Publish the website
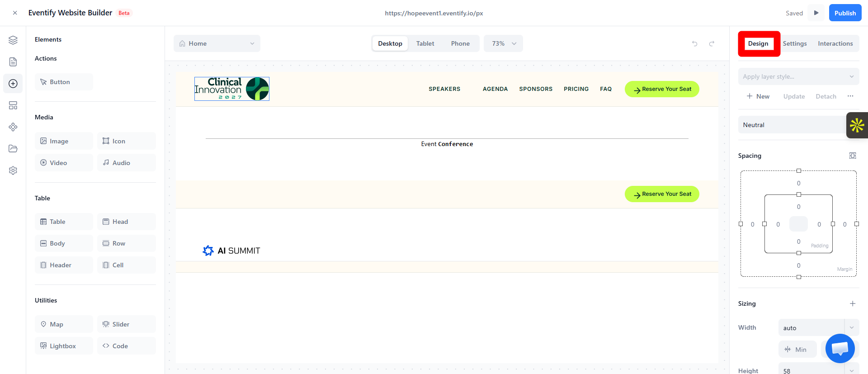The height and width of the screenshot is (374, 868). click(x=845, y=13)
